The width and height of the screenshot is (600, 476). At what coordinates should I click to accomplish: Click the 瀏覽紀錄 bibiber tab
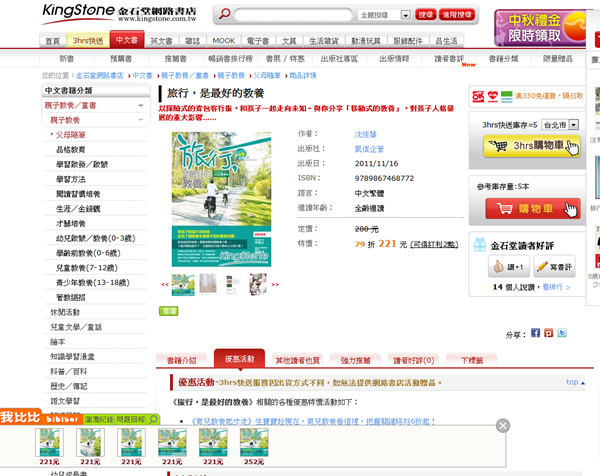(x=99, y=419)
